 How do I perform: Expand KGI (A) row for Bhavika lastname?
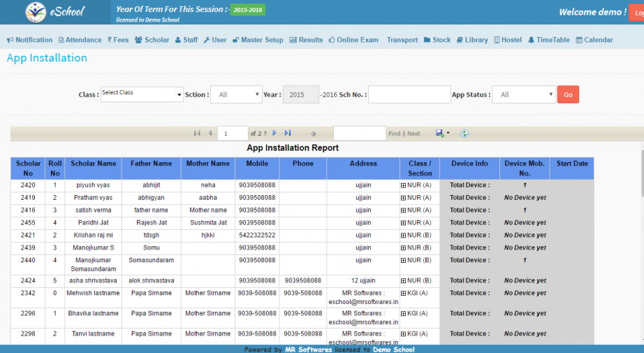point(403,314)
